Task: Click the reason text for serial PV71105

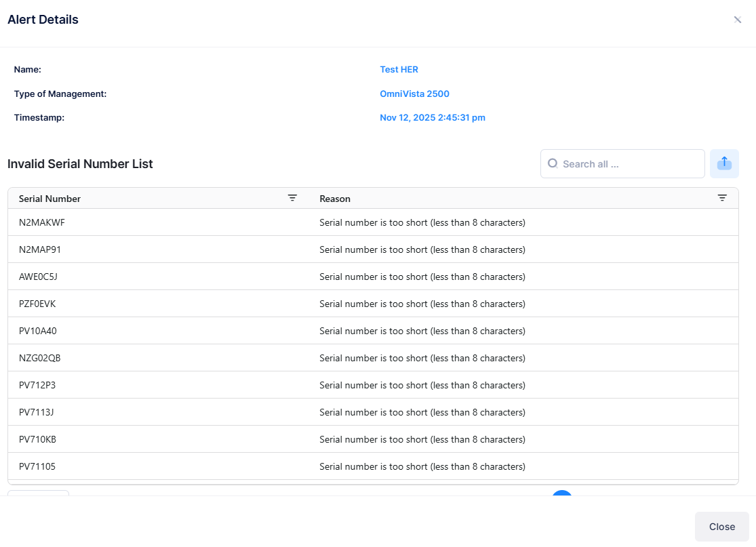Action: coord(422,466)
